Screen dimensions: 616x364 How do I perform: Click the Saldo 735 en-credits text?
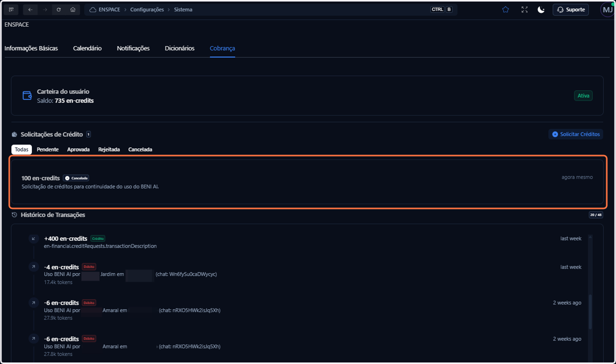tap(65, 101)
